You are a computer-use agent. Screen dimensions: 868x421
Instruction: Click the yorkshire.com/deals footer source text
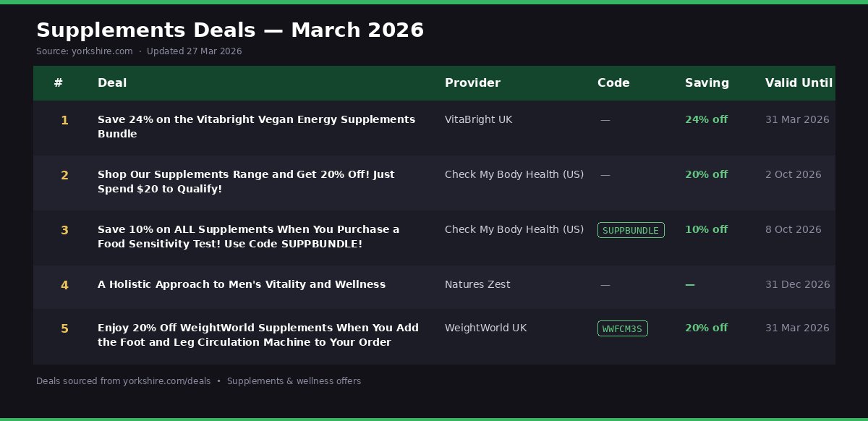166,381
